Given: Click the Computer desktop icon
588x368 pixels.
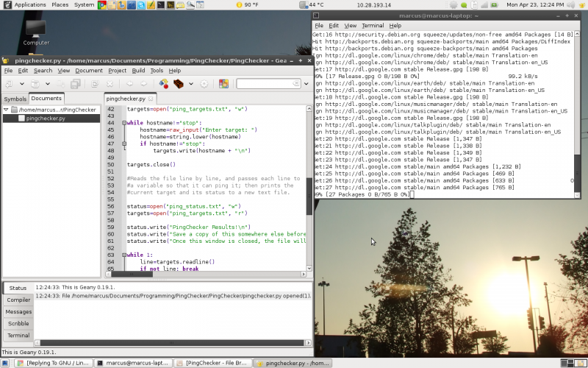Looking at the screenshot, I should pyautogui.click(x=36, y=33).
